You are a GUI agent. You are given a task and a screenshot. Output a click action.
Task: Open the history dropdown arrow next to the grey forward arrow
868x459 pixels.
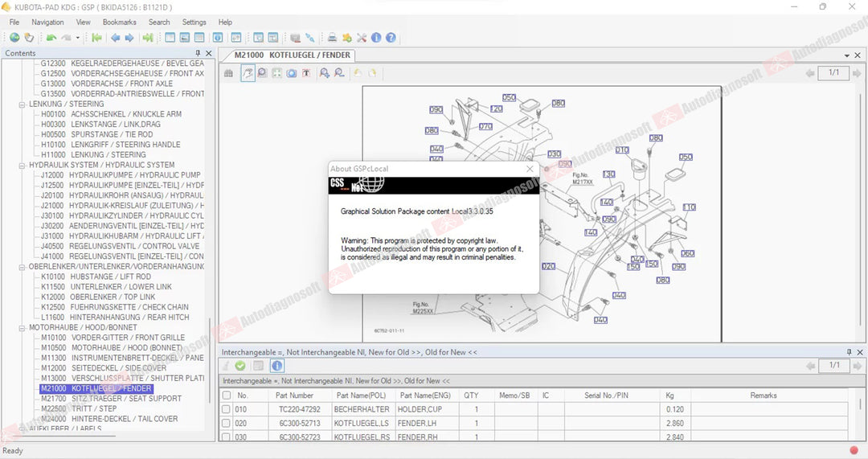[x=78, y=38]
